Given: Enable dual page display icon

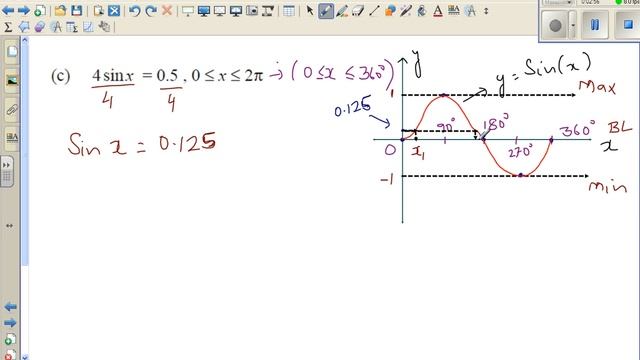Looking at the screenshot, I should point(236,11).
